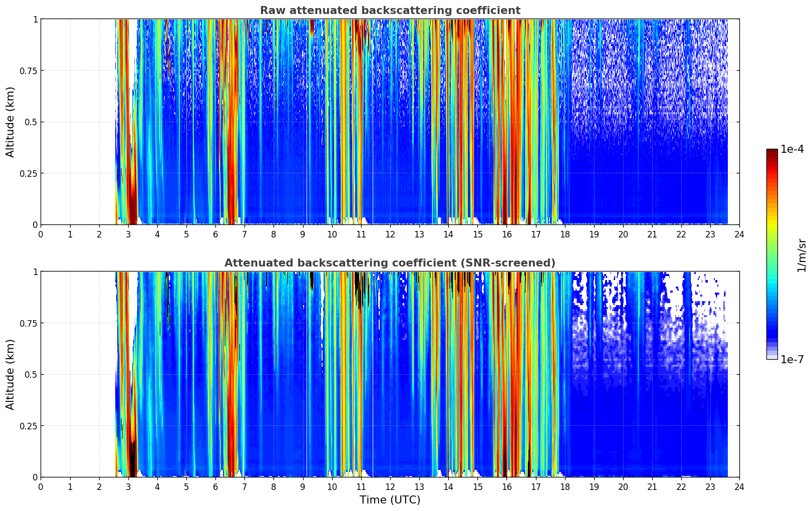Click the 'Time (UTC)' axis label
This screenshot has height=511, width=812.
(x=390, y=500)
